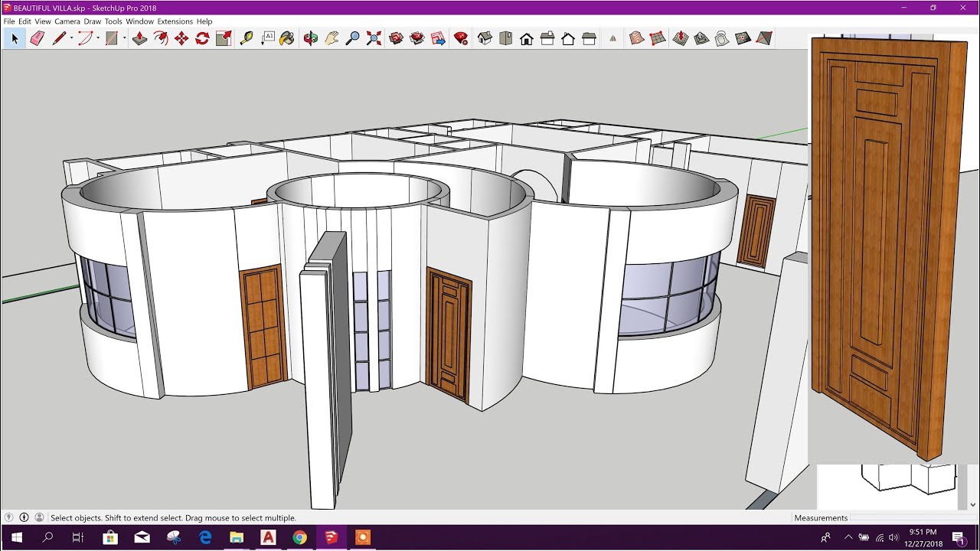Pick the Tape Measure tool
The width and height of the screenshot is (980, 551).
[247, 38]
